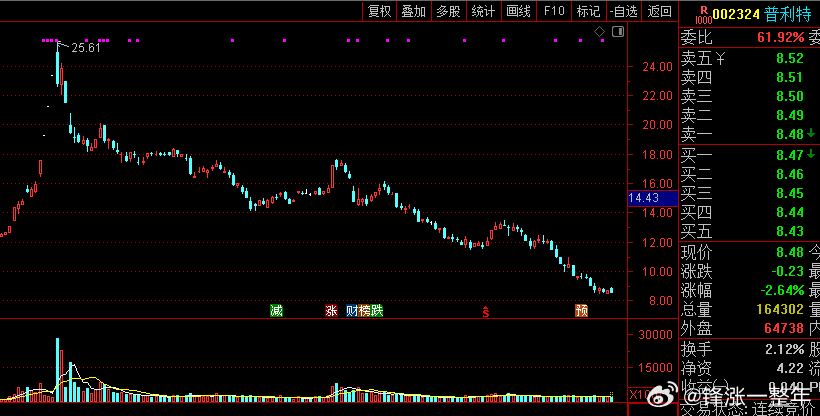Click the green 跌 event marker icon
This screenshot has height=416, width=820.
pyautogui.click(x=377, y=310)
